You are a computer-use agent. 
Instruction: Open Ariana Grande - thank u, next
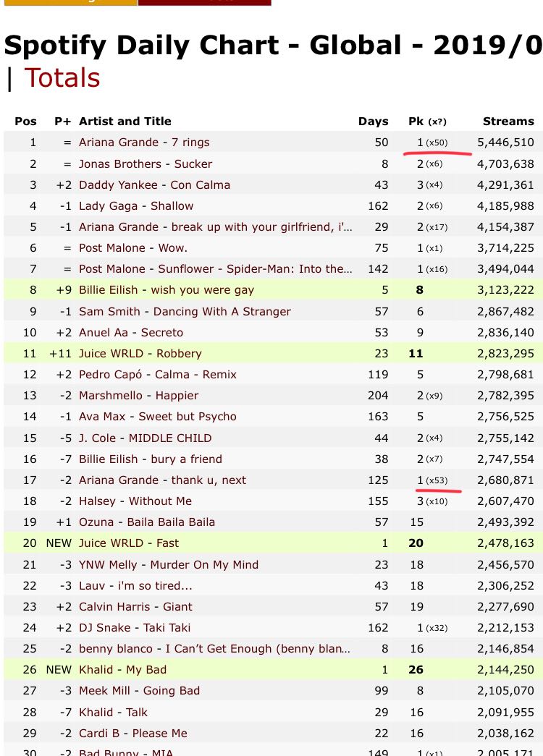point(163,480)
